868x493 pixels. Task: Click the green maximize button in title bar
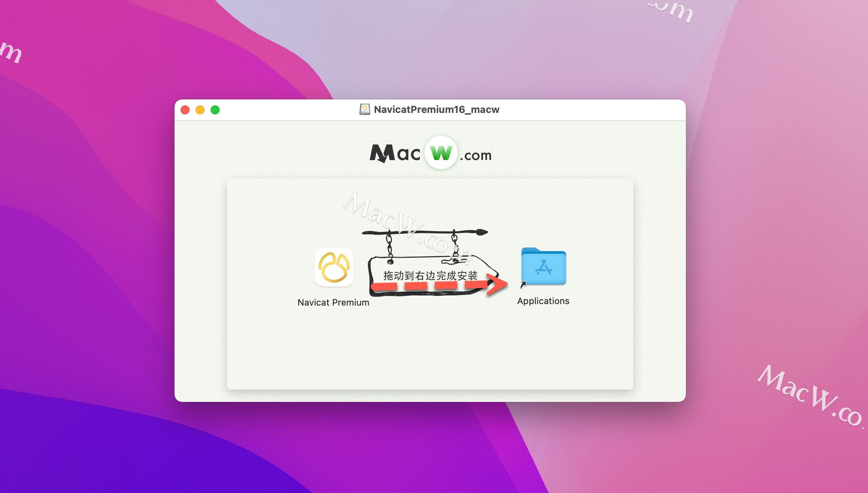216,109
